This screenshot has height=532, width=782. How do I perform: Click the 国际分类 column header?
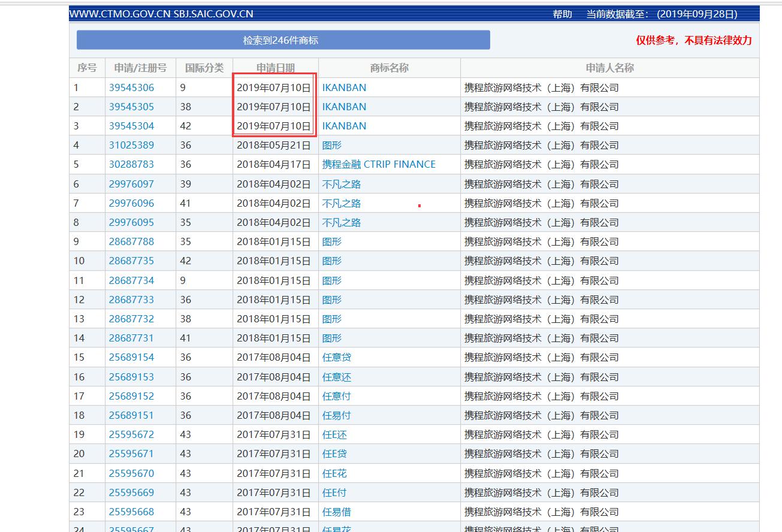[x=204, y=68]
